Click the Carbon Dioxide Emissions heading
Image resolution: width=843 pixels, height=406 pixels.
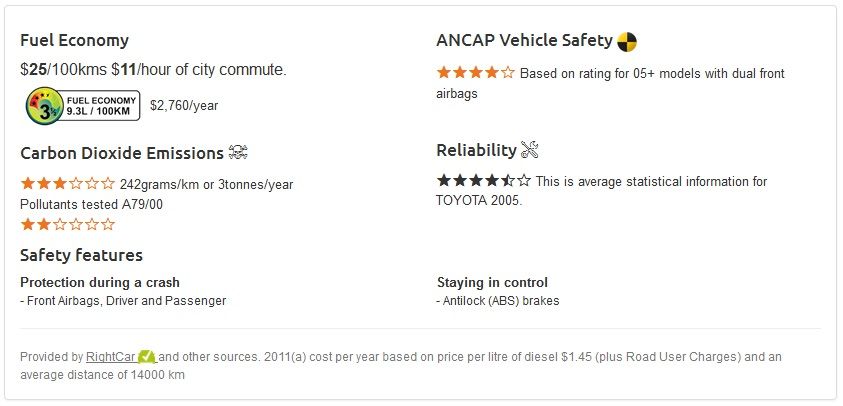click(x=122, y=153)
